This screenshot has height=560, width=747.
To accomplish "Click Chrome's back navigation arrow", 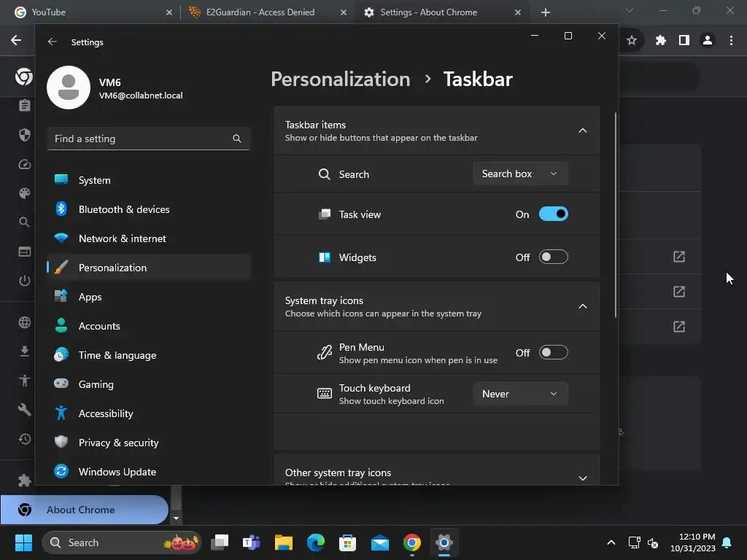I will click(16, 41).
